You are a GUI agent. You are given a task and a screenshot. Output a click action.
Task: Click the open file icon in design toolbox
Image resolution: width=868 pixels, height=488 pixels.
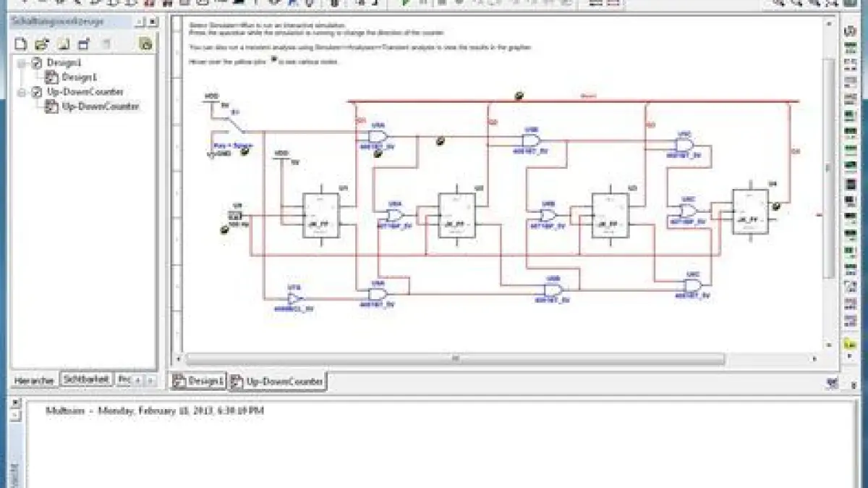[x=42, y=44]
